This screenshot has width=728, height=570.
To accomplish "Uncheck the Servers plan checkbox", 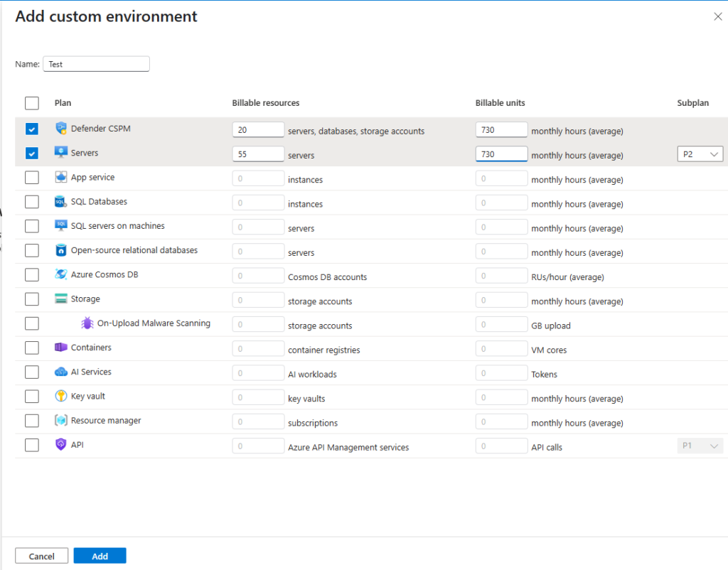I will [32, 154].
